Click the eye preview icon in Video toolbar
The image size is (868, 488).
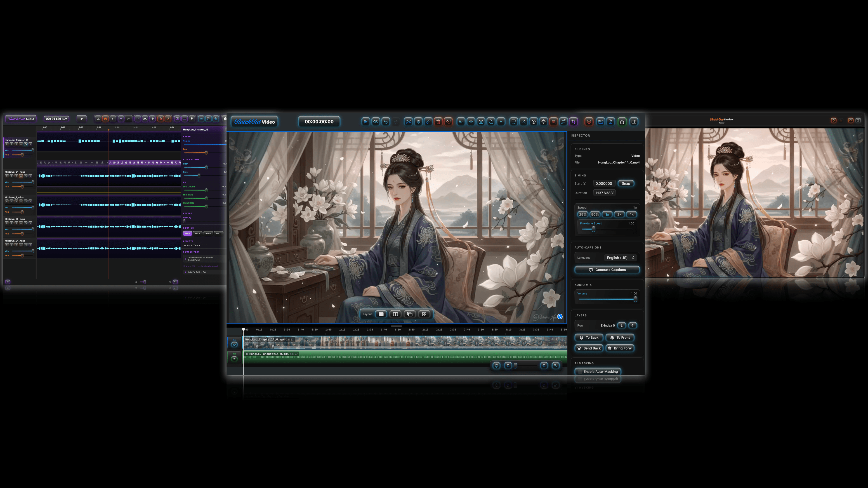(375, 122)
